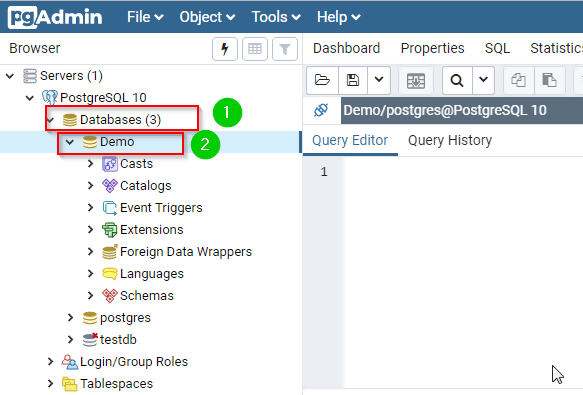Expand the Schemas tree node
Screen dimensions: 583x395
click(90, 296)
